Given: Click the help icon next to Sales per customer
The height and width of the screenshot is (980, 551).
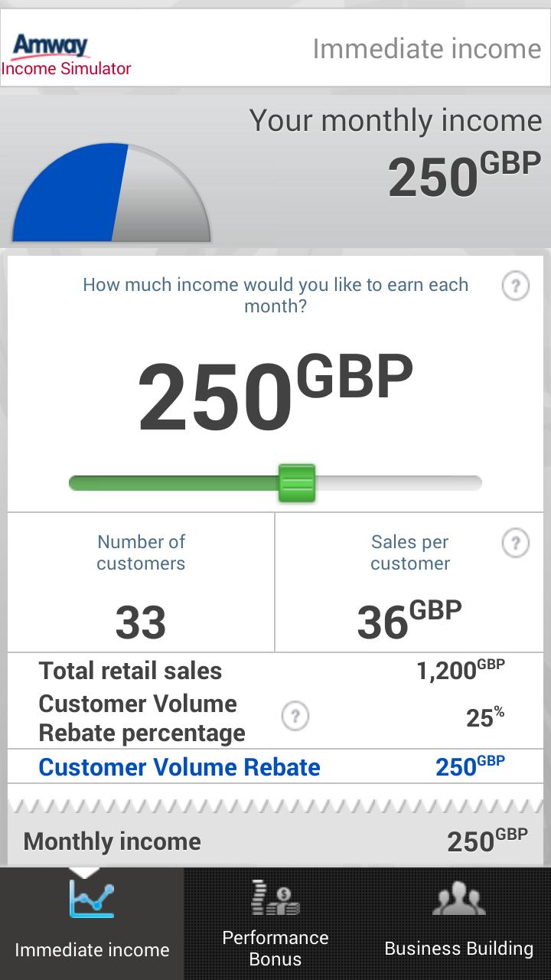Looking at the screenshot, I should point(515,543).
